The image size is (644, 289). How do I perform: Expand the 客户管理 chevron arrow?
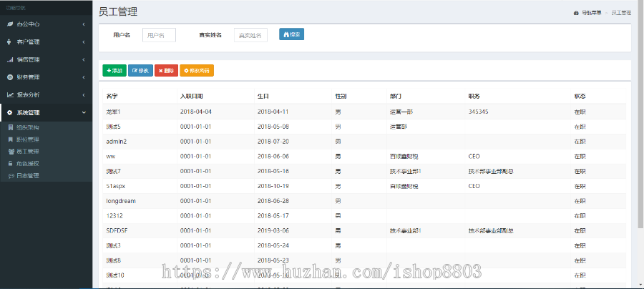point(84,42)
